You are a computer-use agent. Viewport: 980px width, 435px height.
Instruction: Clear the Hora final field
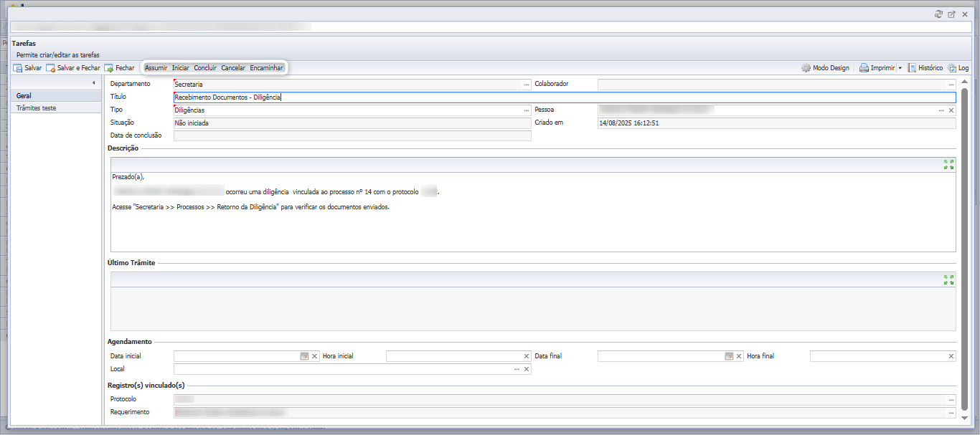[951, 356]
